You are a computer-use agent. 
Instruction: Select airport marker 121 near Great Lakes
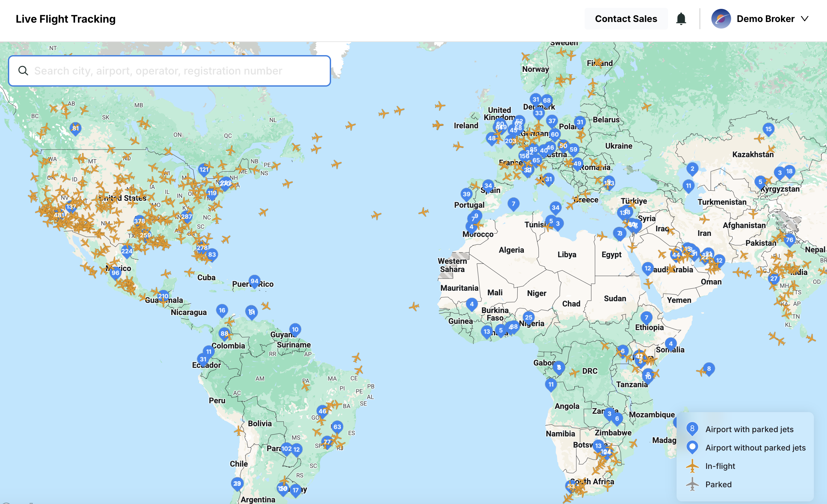click(x=204, y=170)
